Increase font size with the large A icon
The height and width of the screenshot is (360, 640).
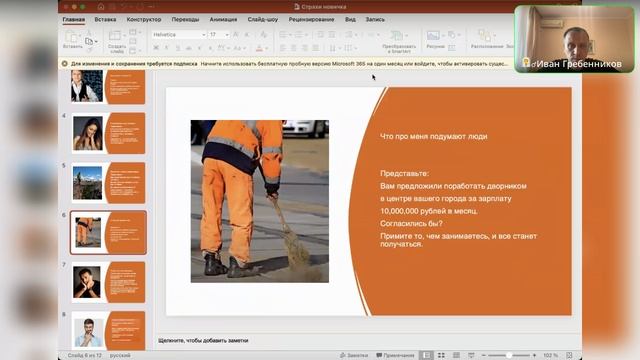pyautogui.click(x=236, y=35)
